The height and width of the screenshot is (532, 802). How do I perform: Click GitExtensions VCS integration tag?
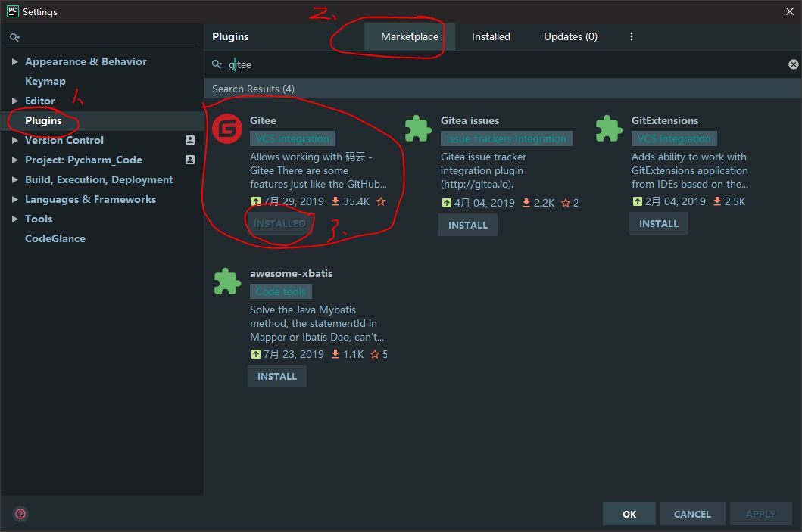pos(674,138)
